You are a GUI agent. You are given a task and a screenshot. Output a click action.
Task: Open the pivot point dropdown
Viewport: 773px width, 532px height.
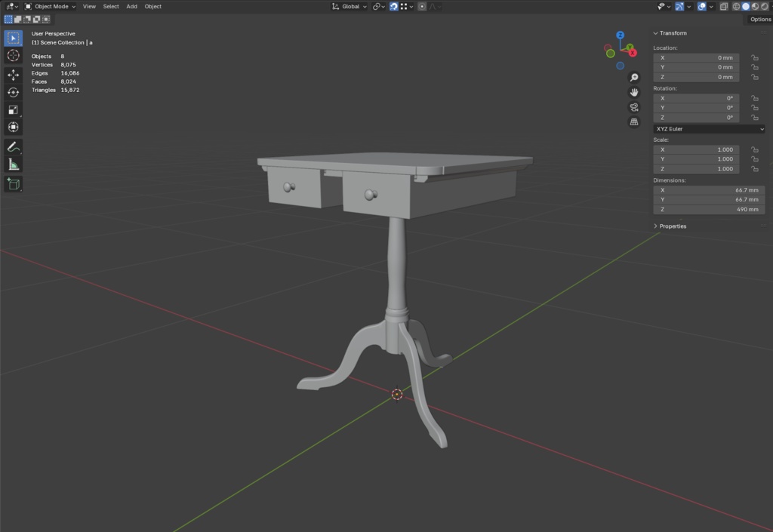click(x=379, y=6)
